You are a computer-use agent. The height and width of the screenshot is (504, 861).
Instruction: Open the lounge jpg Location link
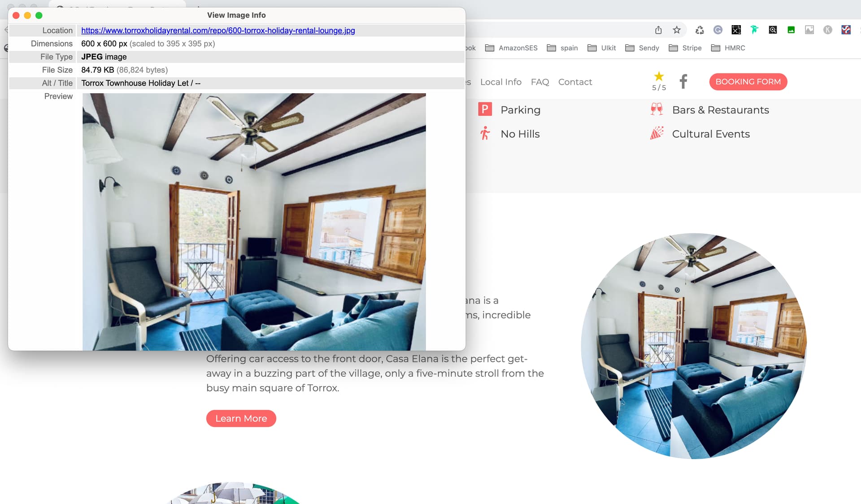coord(218,30)
